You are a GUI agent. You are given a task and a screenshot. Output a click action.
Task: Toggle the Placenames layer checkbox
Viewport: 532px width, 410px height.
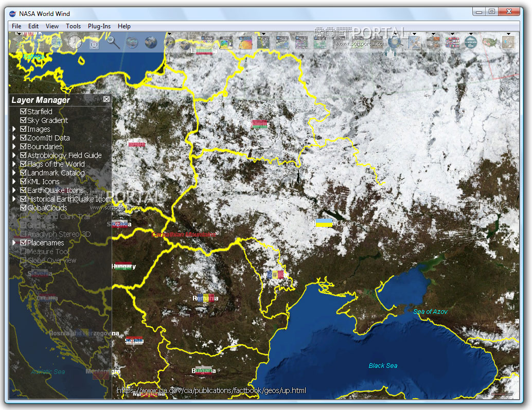[x=24, y=242]
